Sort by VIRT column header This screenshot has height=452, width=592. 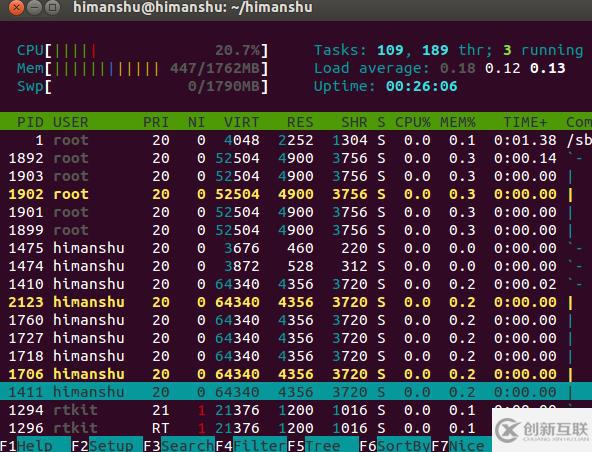coord(242,122)
